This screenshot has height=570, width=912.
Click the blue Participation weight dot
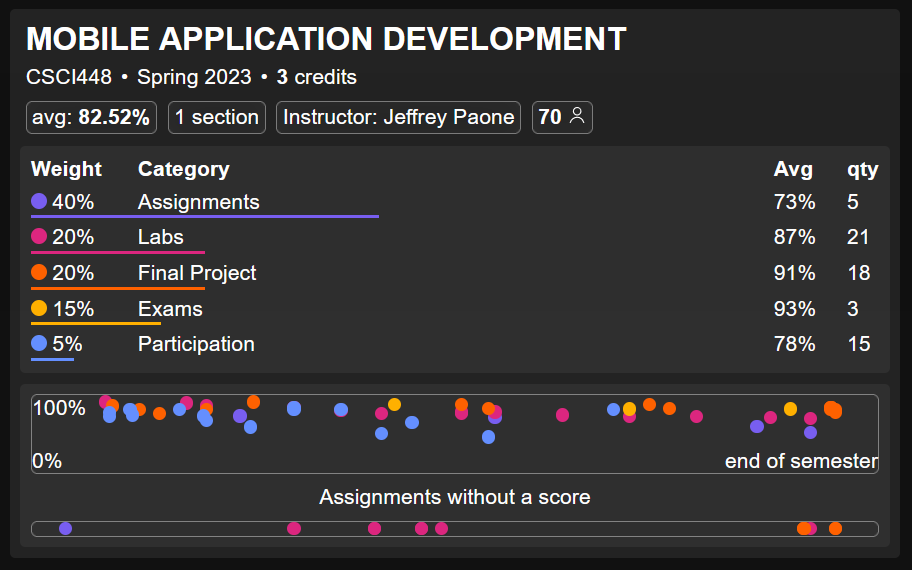pos(40,344)
